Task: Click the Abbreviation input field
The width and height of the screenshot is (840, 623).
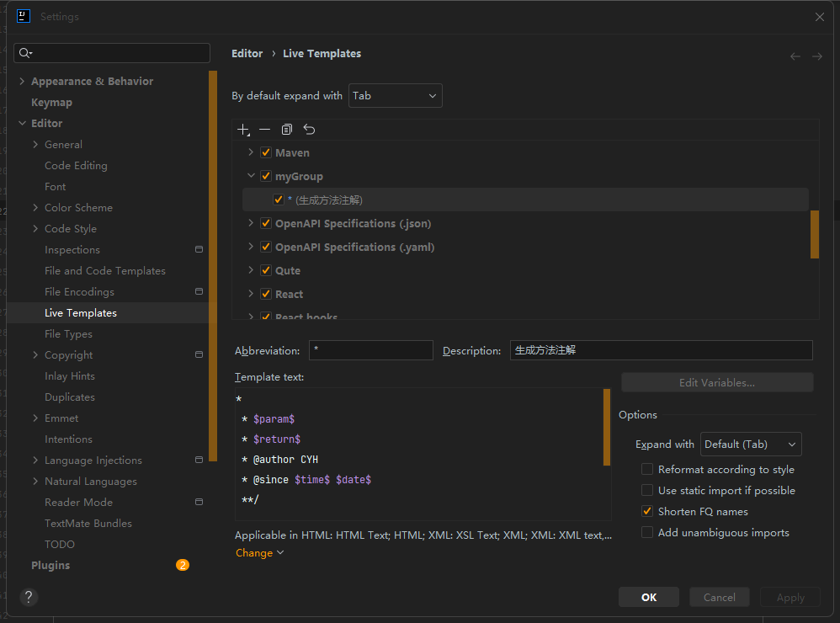Action: click(370, 350)
